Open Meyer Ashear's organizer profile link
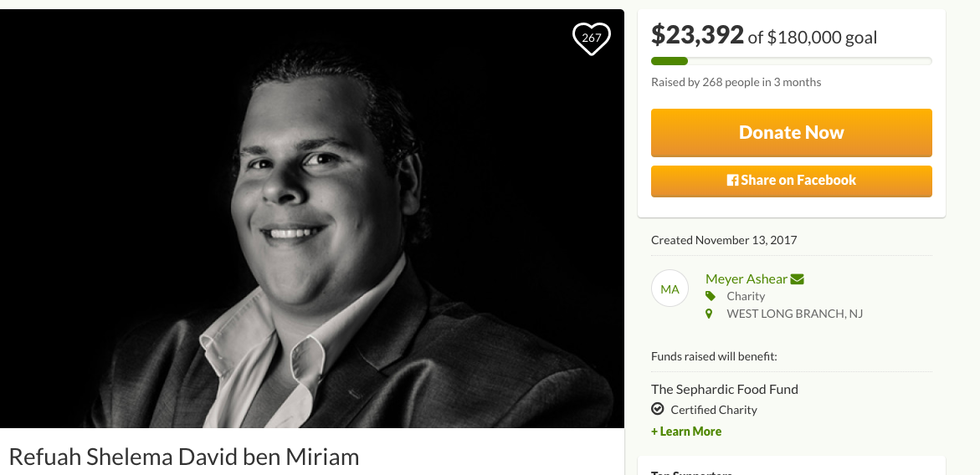The width and height of the screenshot is (980, 475). 746,279
